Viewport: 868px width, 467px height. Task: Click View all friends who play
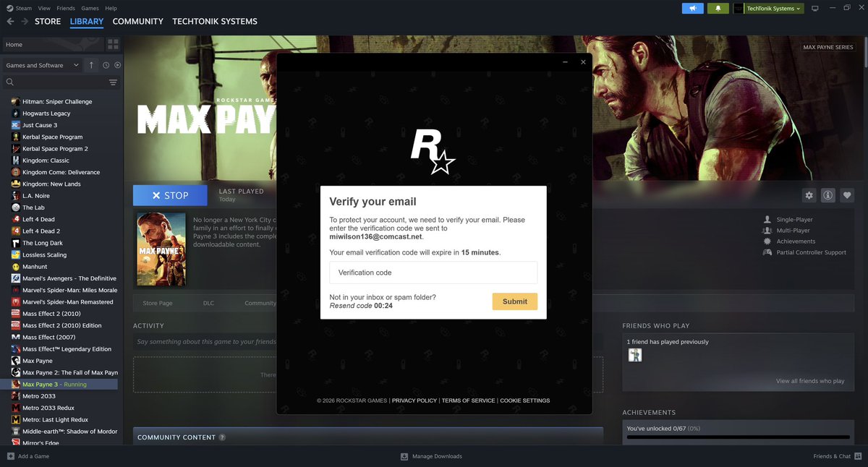click(810, 381)
